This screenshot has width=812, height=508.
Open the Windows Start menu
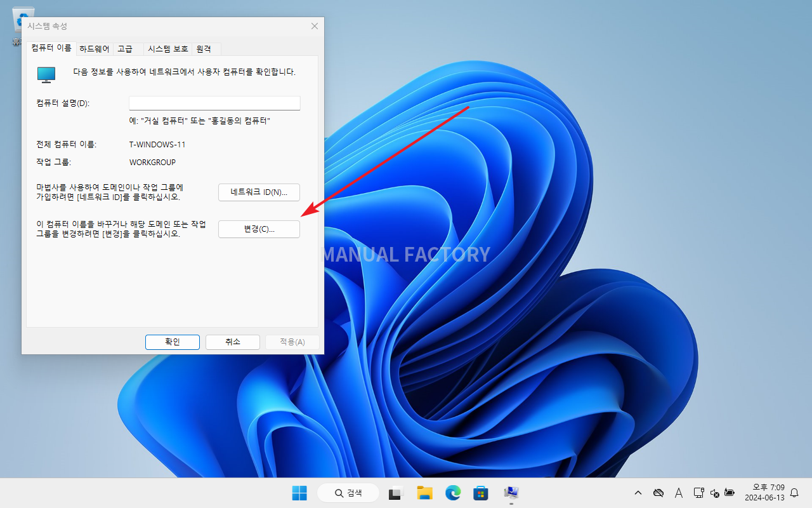click(x=299, y=493)
